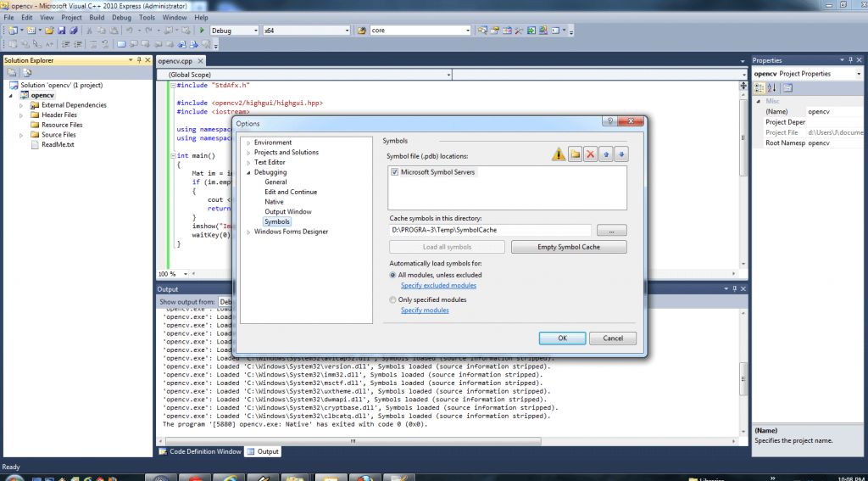Screen dimensions: 868x481
Task: Open the editor 100 % zoom dropdown
Action: tap(185, 274)
